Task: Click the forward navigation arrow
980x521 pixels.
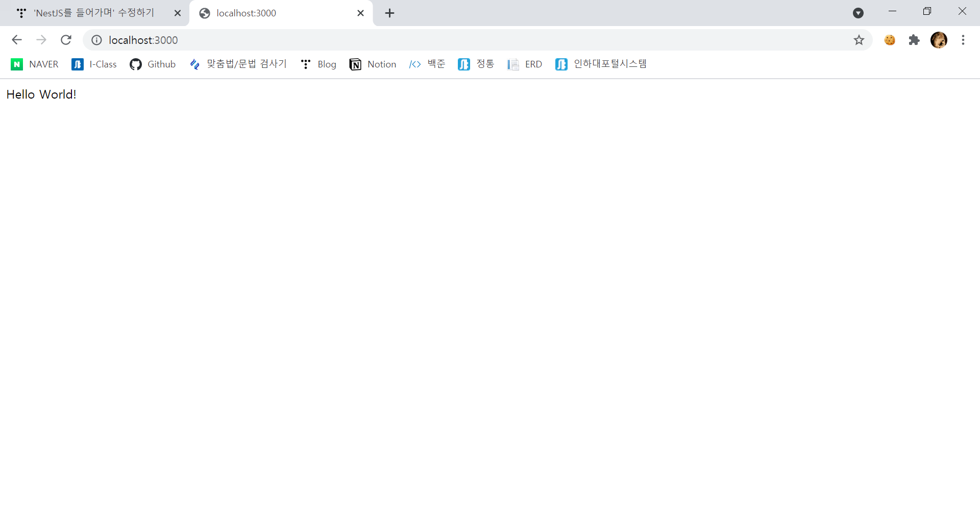Action: click(x=41, y=40)
